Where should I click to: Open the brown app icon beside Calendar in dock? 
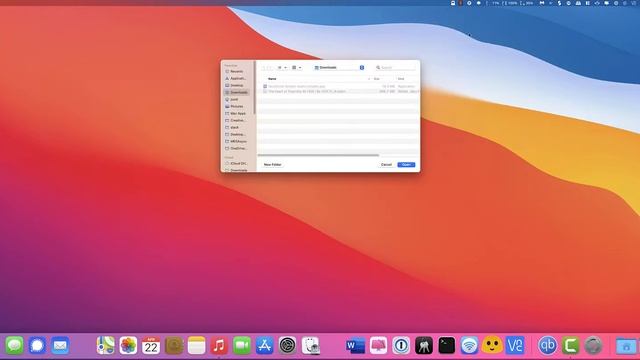[x=174, y=346]
